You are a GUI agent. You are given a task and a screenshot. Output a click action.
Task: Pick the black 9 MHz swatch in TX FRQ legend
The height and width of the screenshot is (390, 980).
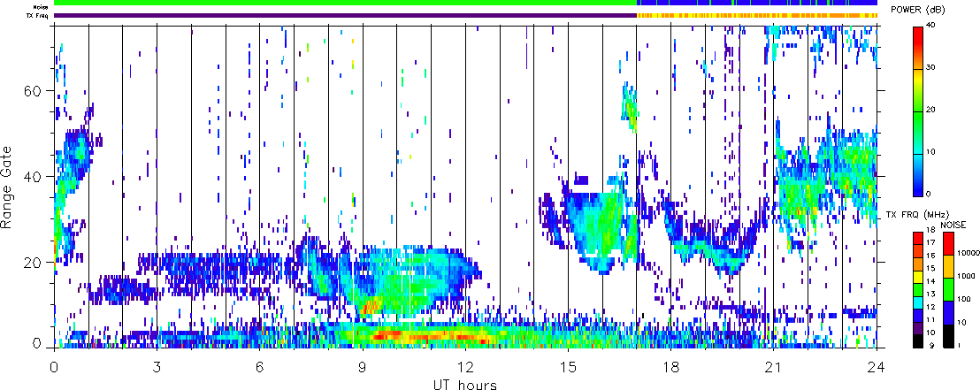[x=918, y=340]
